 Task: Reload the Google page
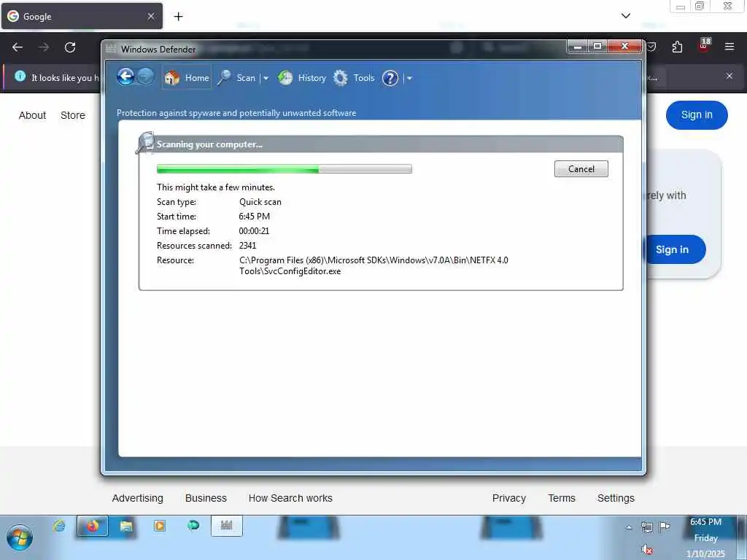coord(70,47)
